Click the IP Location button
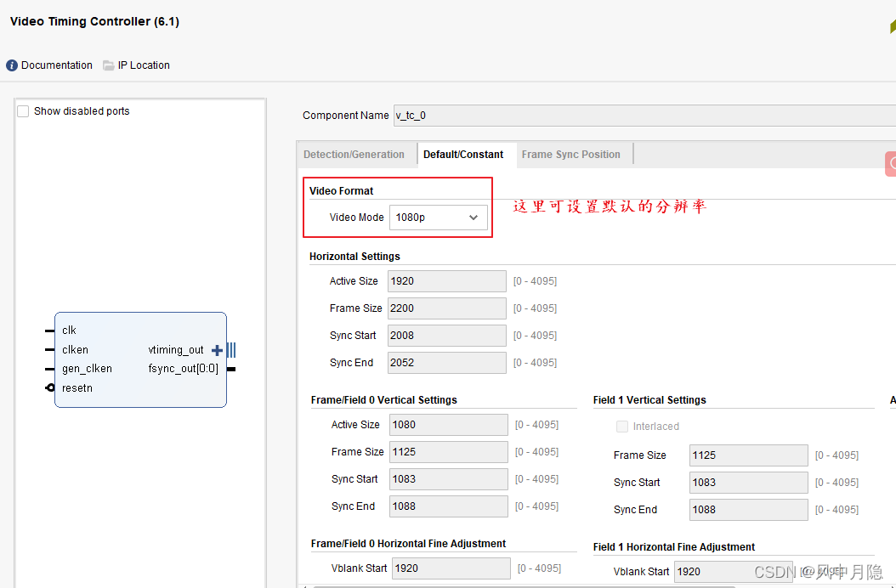This screenshot has width=896, height=588. coord(144,65)
